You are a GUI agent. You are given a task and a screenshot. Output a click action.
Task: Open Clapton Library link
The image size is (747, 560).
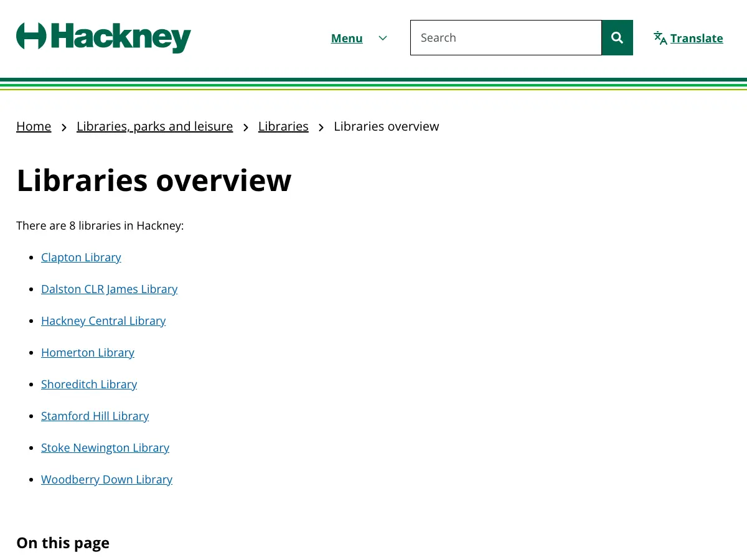pyautogui.click(x=81, y=257)
